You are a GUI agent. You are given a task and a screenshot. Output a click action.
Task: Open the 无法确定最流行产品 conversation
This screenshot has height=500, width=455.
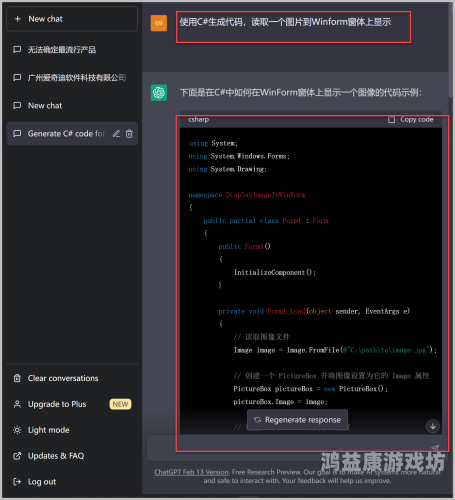[x=72, y=50]
